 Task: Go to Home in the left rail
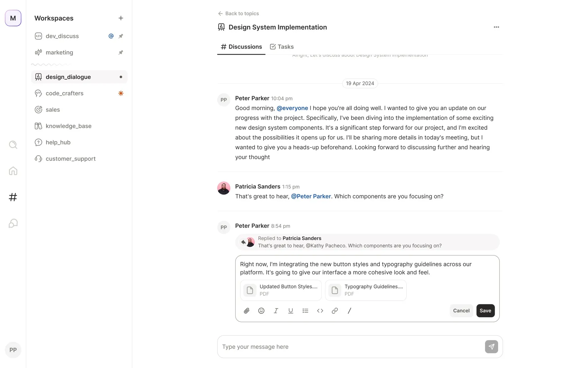pos(13,171)
